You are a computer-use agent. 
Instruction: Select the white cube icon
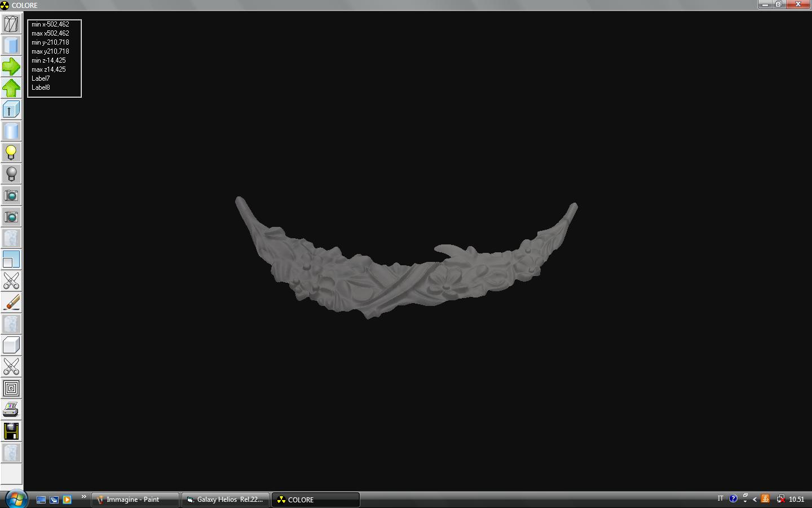(x=11, y=345)
